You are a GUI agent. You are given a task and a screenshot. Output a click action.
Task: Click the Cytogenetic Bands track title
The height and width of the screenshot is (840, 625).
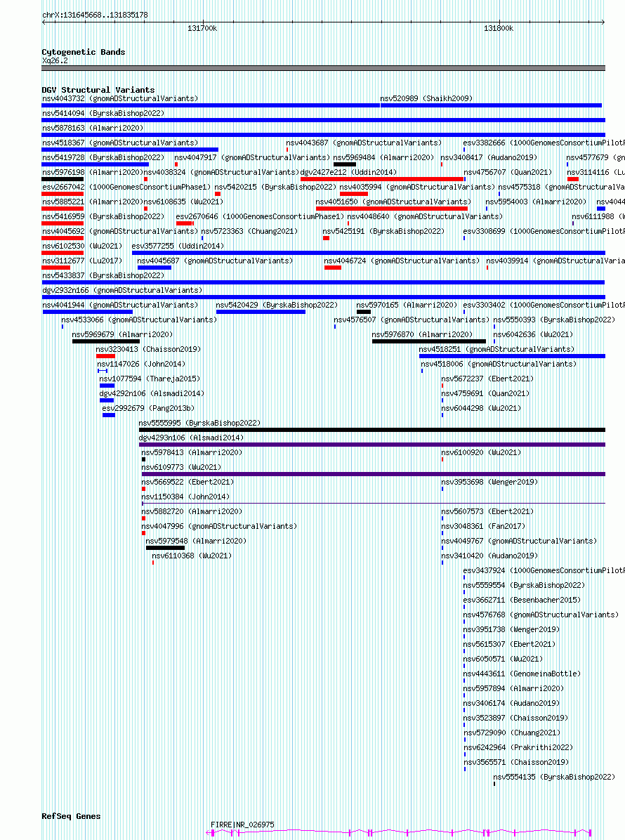click(x=84, y=52)
